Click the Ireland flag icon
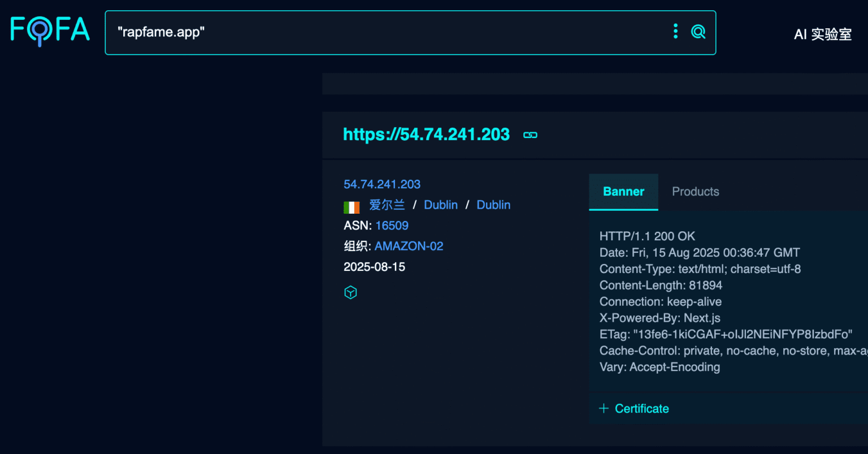 coord(351,207)
